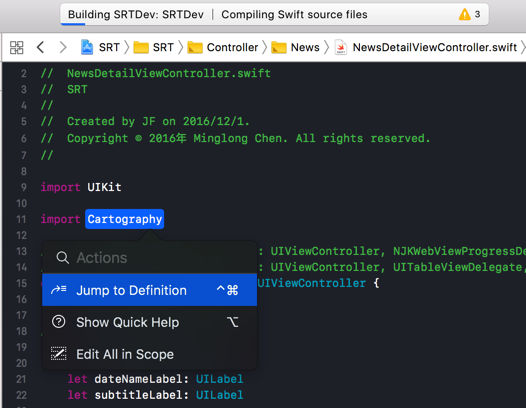Click the SRT project icon in breadcrumb
This screenshot has width=526, height=408.
point(87,47)
